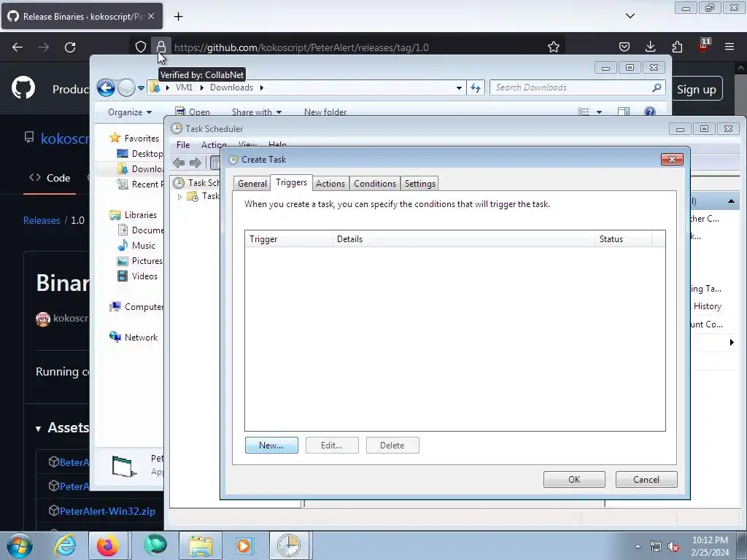Sort by the Details column header

click(x=463, y=239)
